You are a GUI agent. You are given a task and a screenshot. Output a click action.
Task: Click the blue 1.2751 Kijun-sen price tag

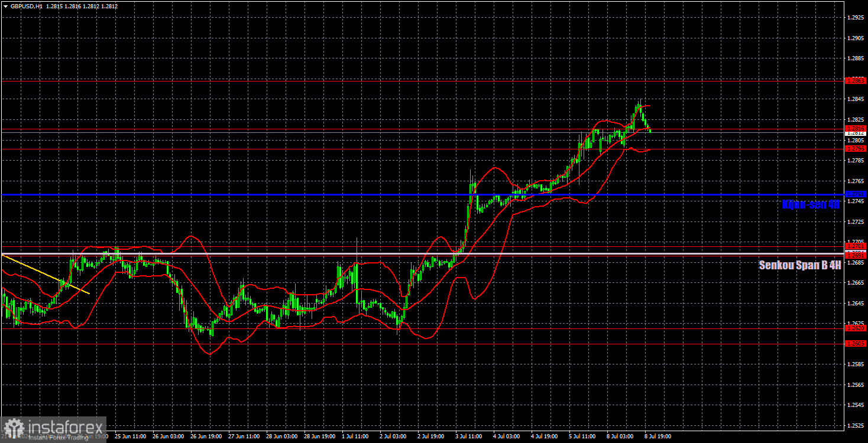tap(855, 194)
